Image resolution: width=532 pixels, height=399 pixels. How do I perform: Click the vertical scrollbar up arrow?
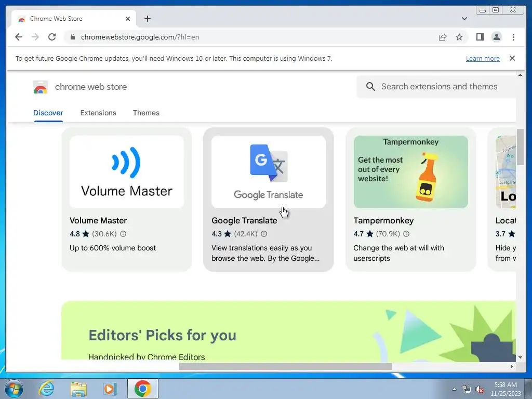click(520, 75)
